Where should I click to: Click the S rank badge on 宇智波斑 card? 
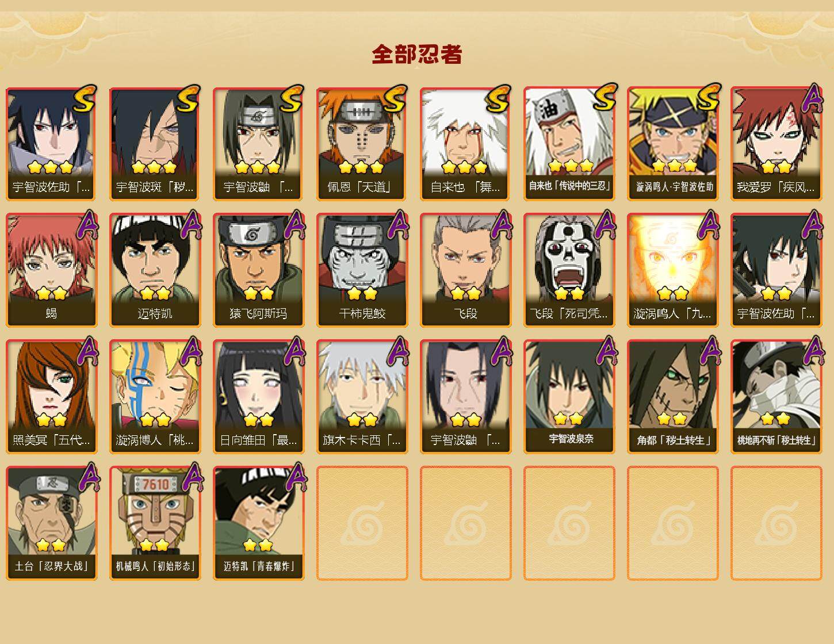click(x=188, y=99)
